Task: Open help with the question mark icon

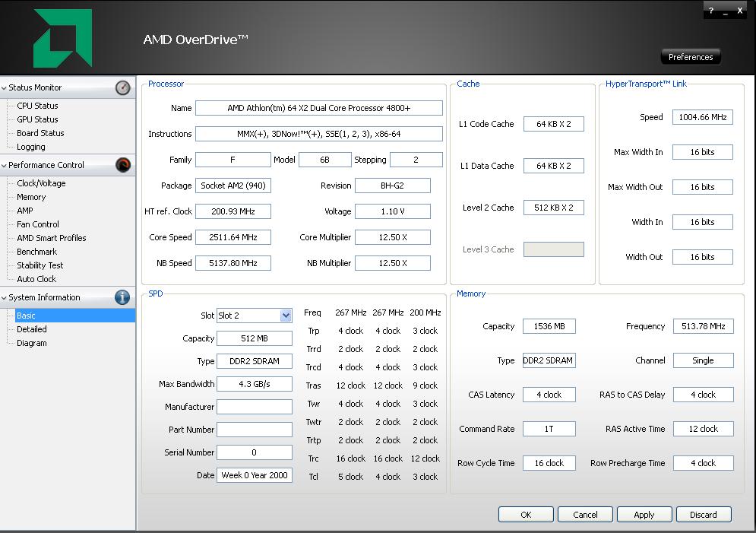Action: 711,10
